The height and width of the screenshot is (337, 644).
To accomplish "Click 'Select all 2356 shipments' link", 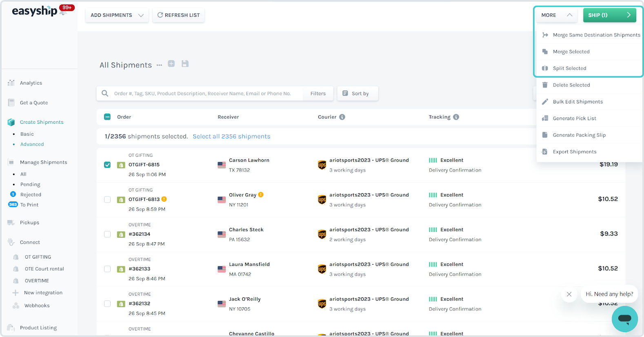I will [x=231, y=136].
